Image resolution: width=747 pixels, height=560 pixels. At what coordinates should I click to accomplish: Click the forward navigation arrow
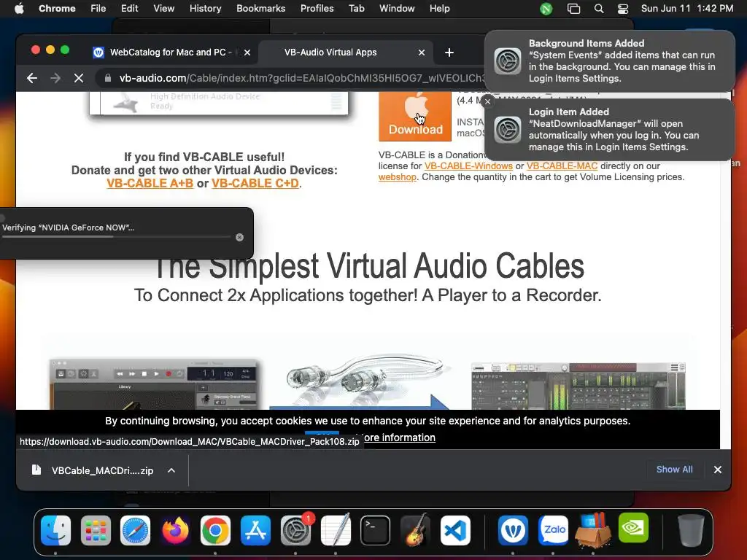coord(55,78)
